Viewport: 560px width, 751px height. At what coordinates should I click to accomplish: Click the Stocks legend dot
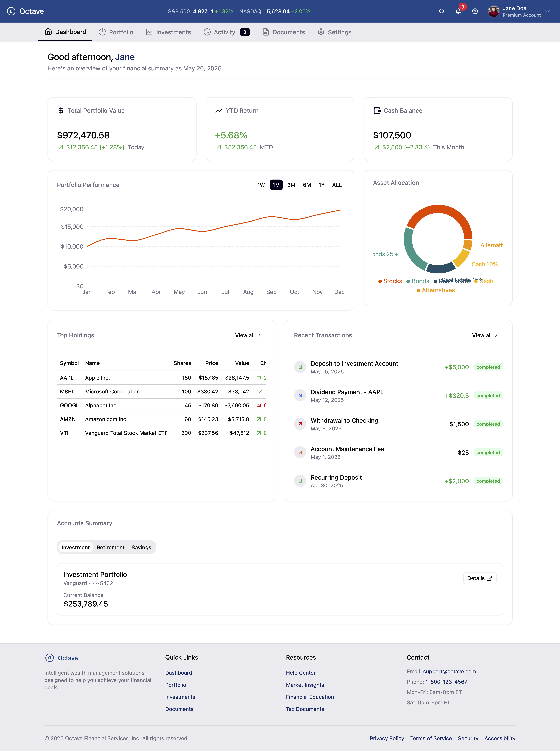(x=380, y=281)
